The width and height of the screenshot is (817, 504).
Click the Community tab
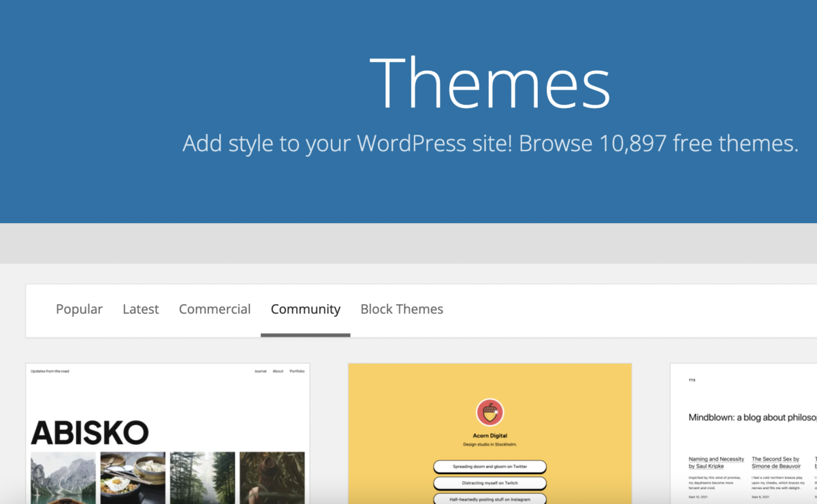(x=305, y=309)
